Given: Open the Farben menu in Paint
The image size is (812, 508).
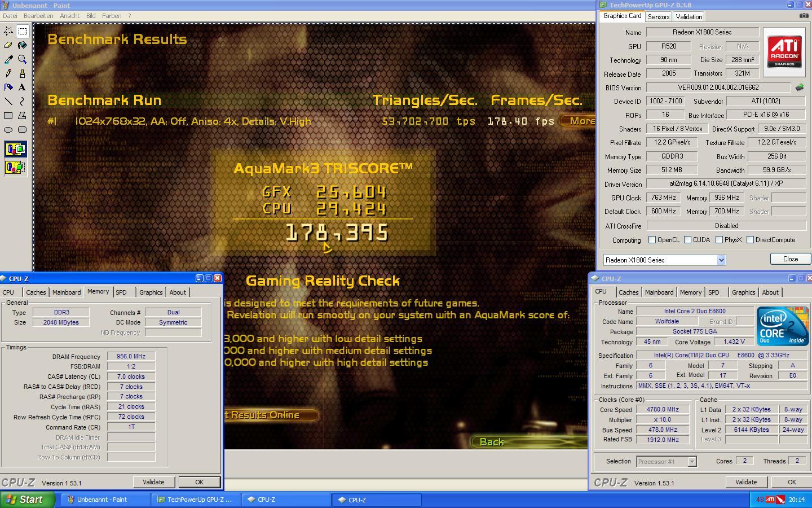Looking at the screenshot, I should tap(112, 16).
